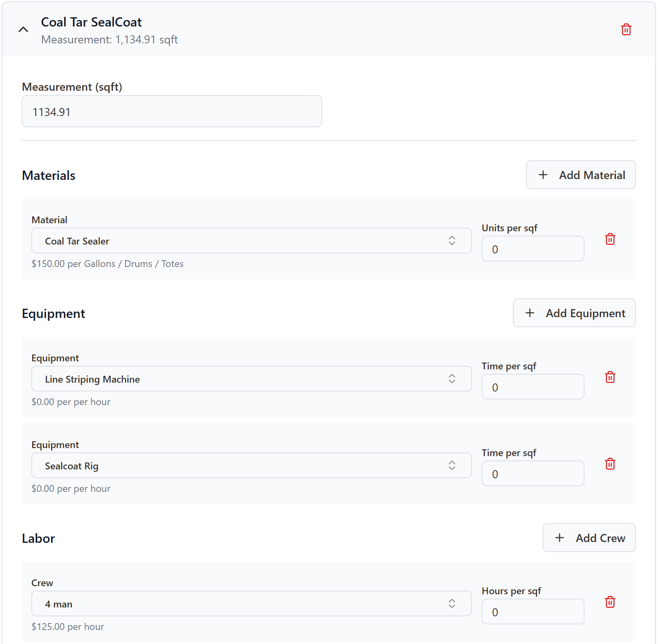Click the plus icon on Add Material
658x644 pixels.
pos(543,175)
